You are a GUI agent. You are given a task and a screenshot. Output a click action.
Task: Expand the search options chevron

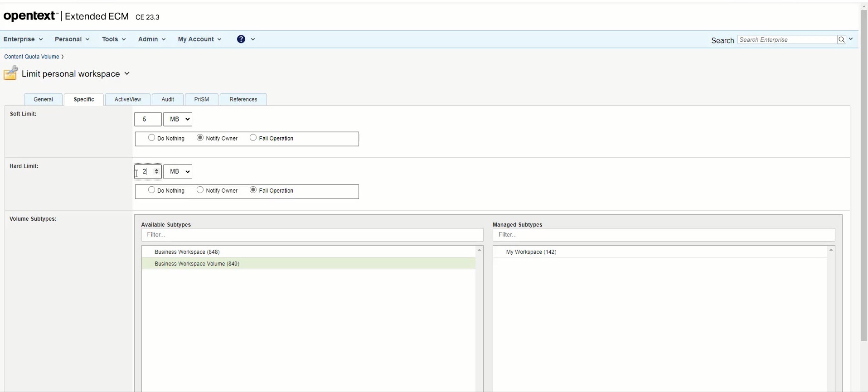[851, 39]
